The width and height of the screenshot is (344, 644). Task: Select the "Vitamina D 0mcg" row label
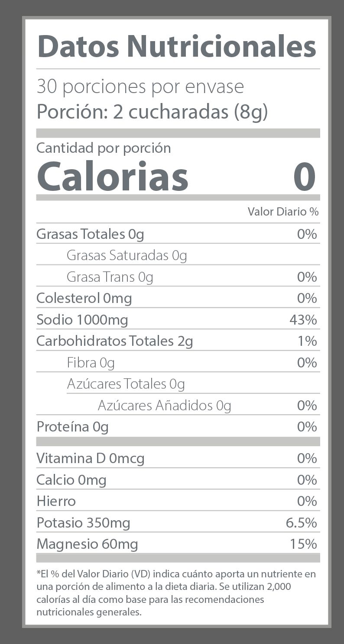point(91,458)
